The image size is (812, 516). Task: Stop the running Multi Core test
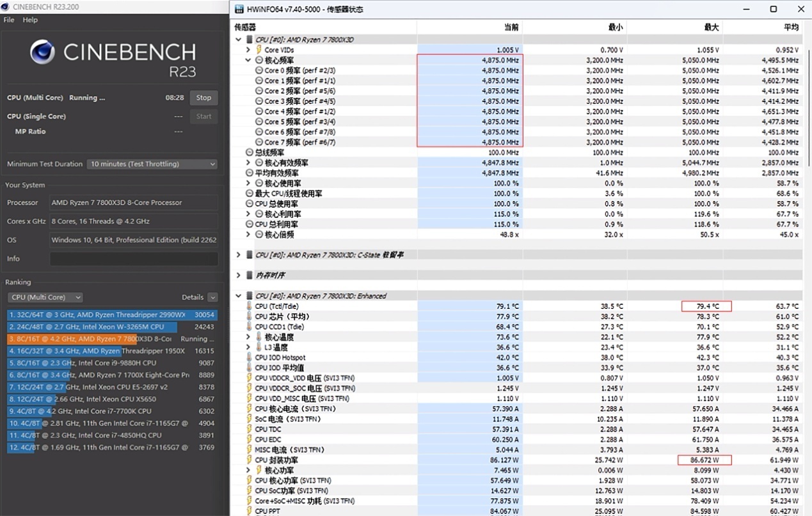pos(203,98)
